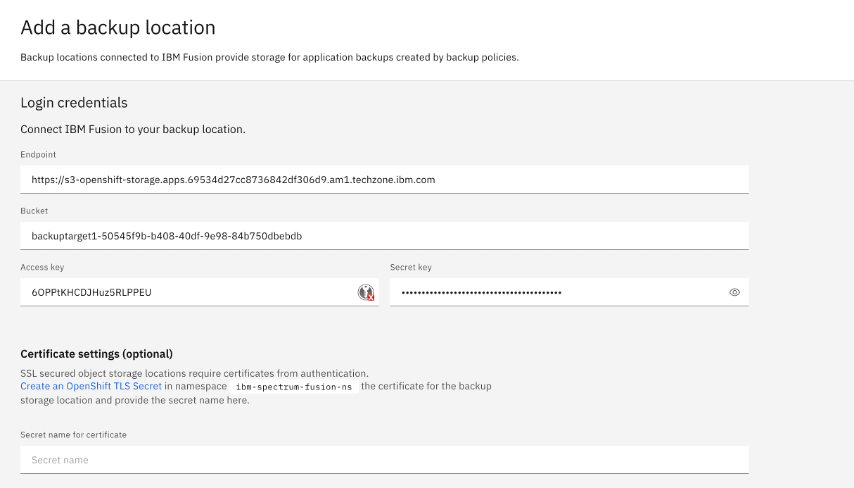This screenshot has width=854, height=488.
Task: Select the Bucket name input field
Action: (x=384, y=236)
